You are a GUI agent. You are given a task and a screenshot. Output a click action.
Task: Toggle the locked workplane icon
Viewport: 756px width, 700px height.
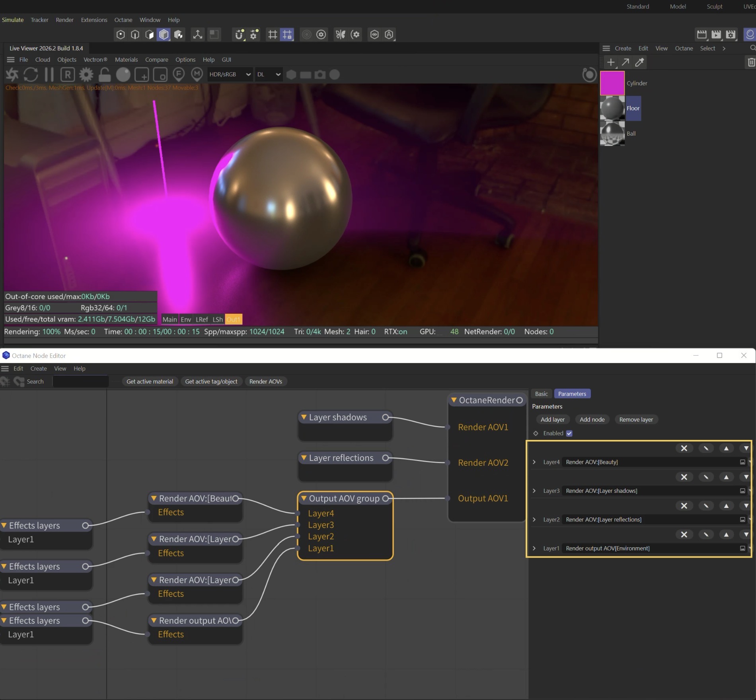click(287, 35)
